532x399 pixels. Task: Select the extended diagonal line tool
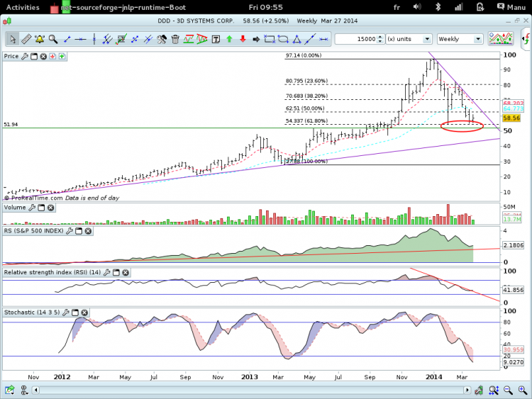tap(310, 39)
